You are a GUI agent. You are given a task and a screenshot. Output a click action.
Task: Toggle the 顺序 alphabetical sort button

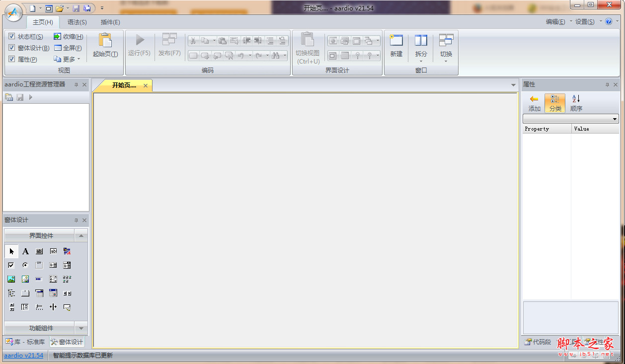[x=576, y=103]
